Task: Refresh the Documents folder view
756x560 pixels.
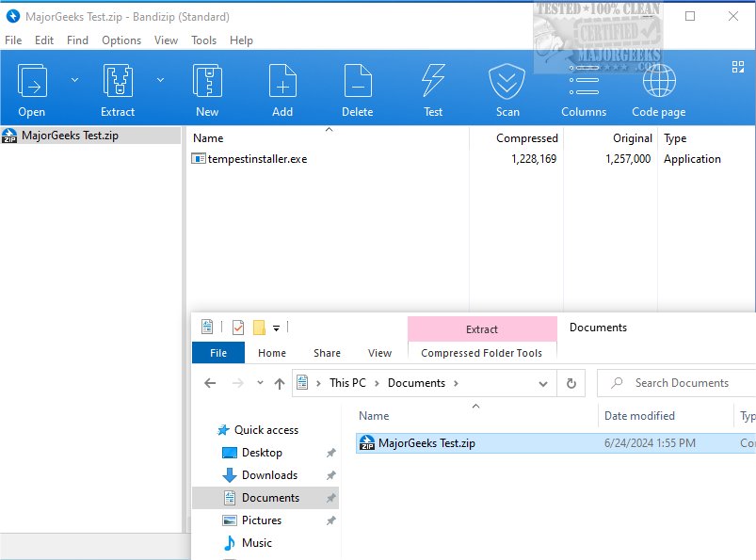Action: (x=571, y=384)
